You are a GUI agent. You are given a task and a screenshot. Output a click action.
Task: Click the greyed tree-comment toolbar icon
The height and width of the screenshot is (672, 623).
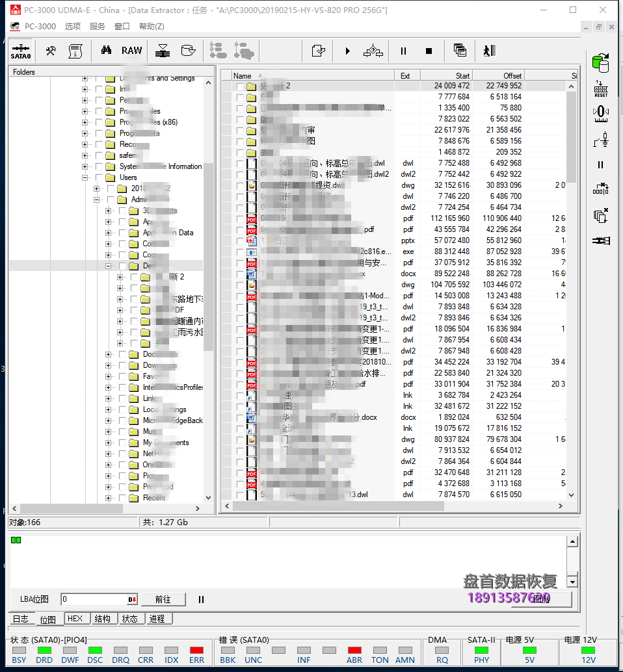click(x=244, y=51)
